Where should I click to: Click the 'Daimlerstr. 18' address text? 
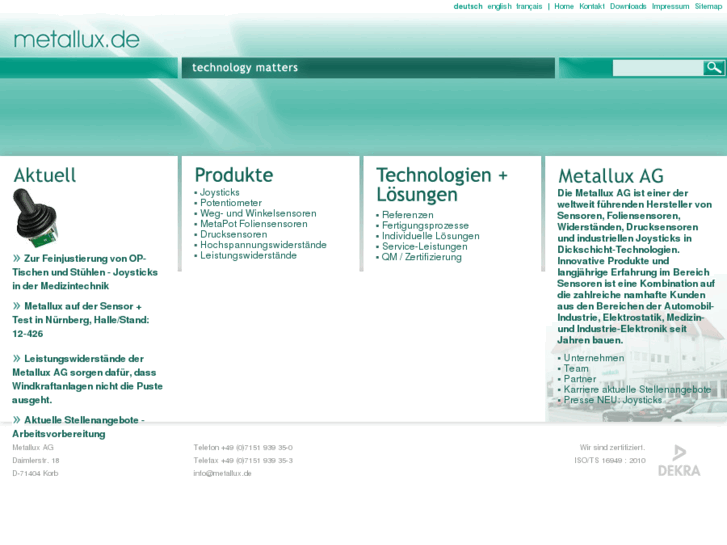(x=36, y=460)
